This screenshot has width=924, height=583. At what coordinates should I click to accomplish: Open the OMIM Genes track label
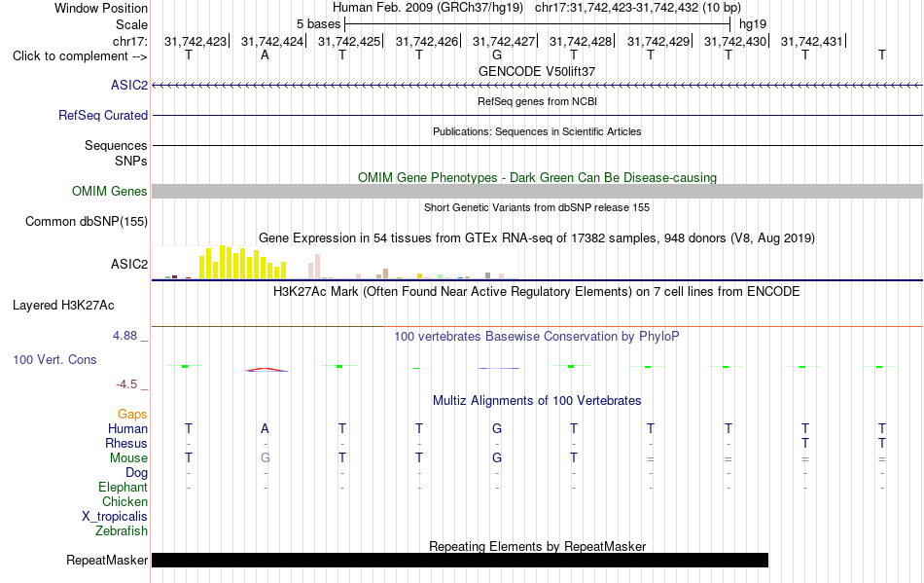coord(110,191)
